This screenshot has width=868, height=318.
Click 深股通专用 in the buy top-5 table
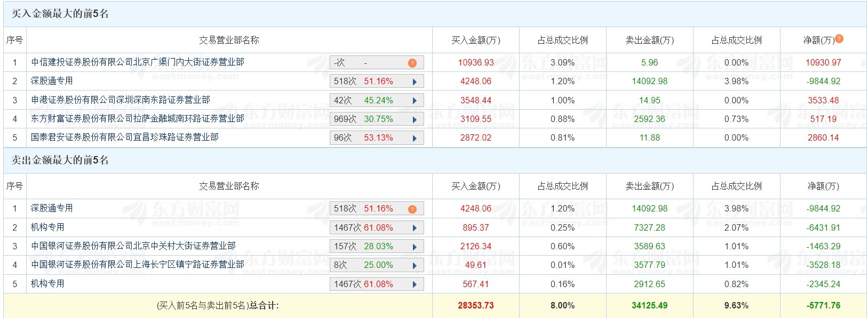(x=52, y=81)
